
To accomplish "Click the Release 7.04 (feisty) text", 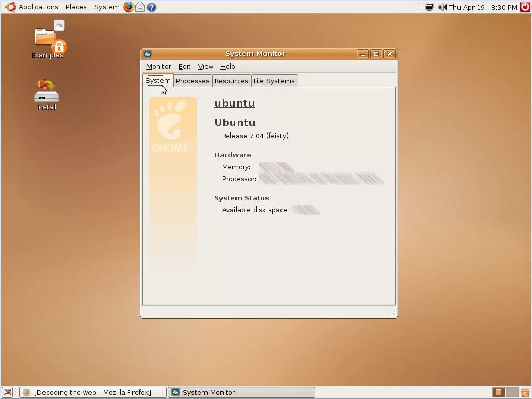I will click(255, 136).
